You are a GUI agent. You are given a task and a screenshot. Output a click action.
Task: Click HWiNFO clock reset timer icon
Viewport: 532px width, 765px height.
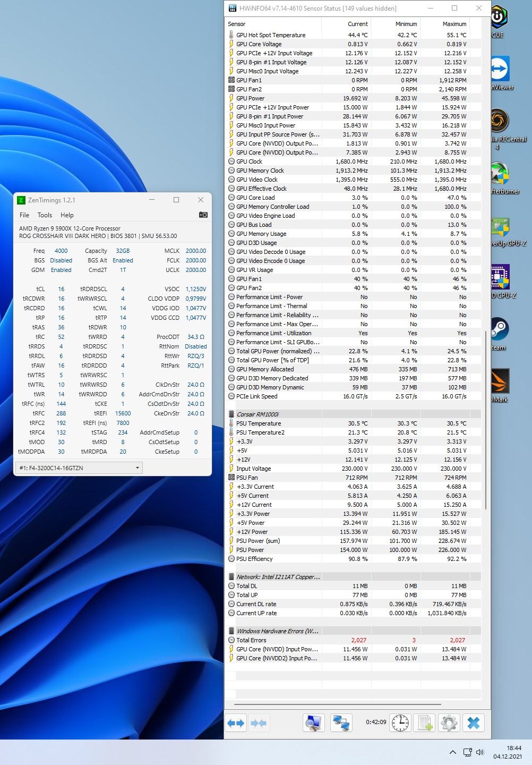point(400,722)
